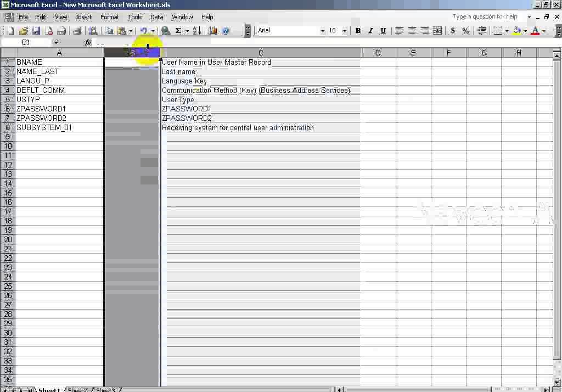Select column D header
This screenshot has height=392, width=562.
tap(378, 53)
